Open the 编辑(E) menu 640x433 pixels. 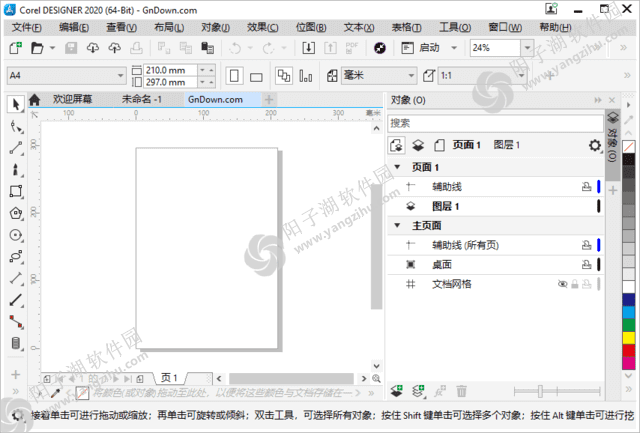coord(74,27)
